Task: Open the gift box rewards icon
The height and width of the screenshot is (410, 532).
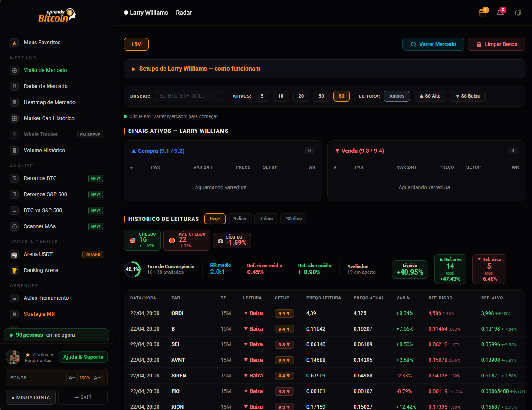Action: pos(483,13)
